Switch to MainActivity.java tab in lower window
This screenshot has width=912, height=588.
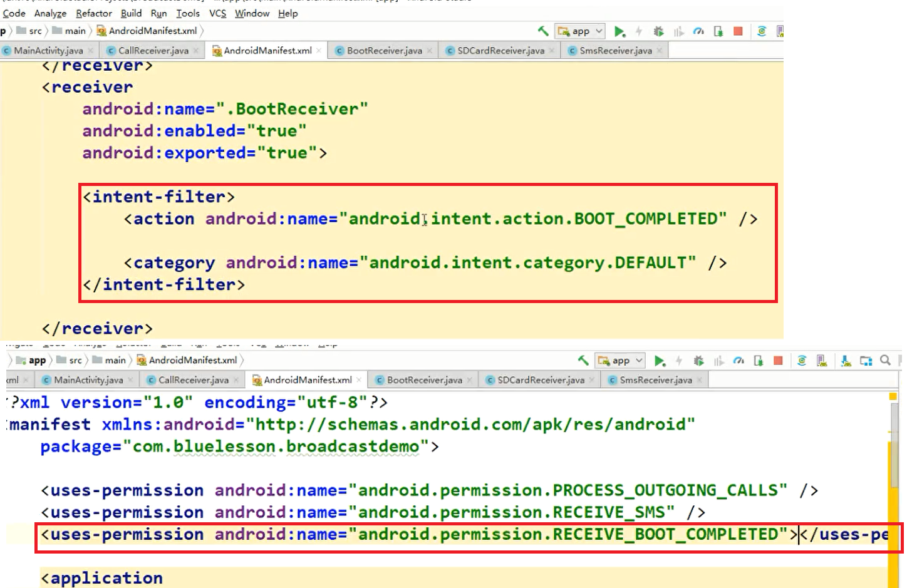pos(88,380)
